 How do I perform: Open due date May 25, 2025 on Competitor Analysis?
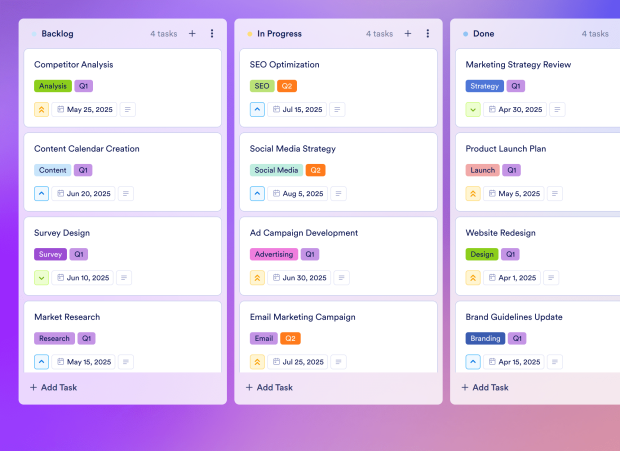point(85,109)
